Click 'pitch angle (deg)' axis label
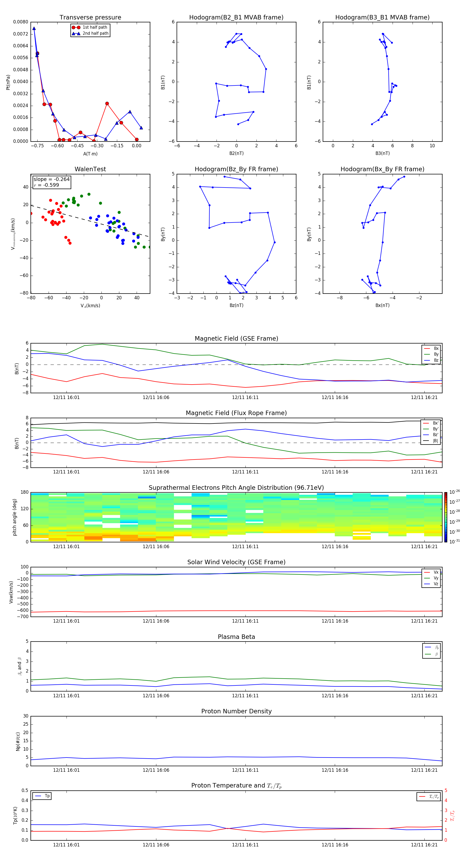473x868 pixels. coord(14,517)
